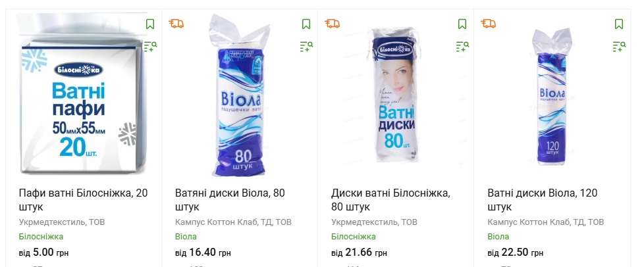Open Диски ватні Білосніжка, 80 штук title
This screenshot has height=267, width=644.
[390, 200]
